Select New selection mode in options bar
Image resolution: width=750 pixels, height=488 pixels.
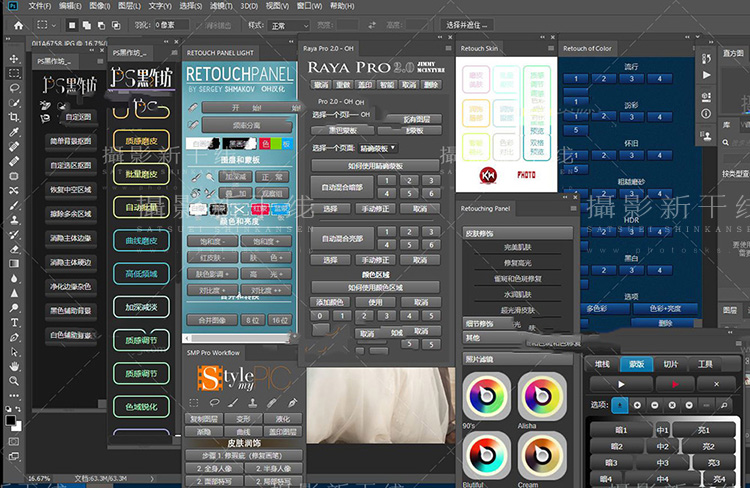(x=72, y=25)
